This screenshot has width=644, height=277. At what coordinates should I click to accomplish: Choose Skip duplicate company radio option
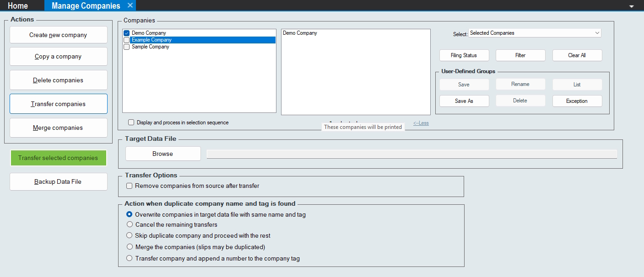[x=130, y=235]
